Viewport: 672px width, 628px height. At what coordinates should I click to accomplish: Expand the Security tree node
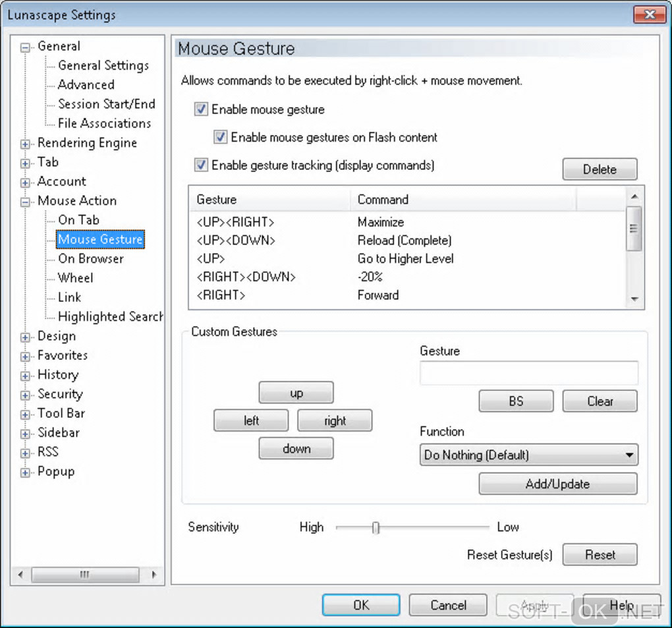pos(25,395)
